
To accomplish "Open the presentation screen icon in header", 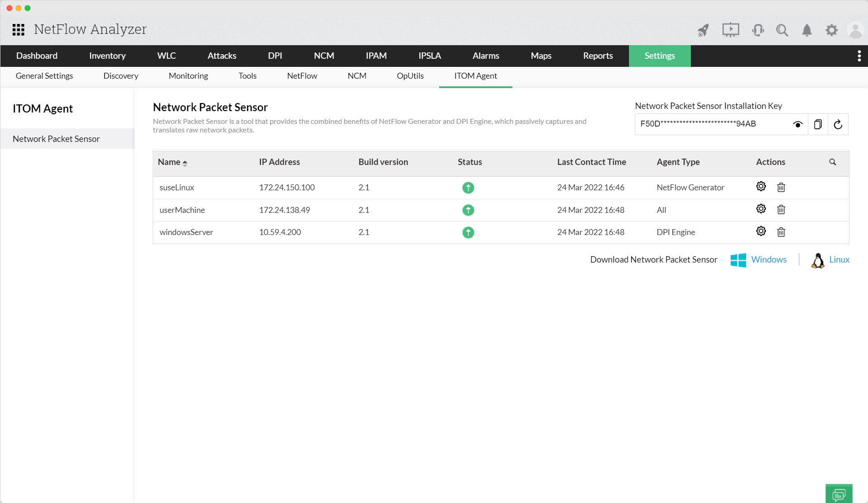I will (x=730, y=30).
